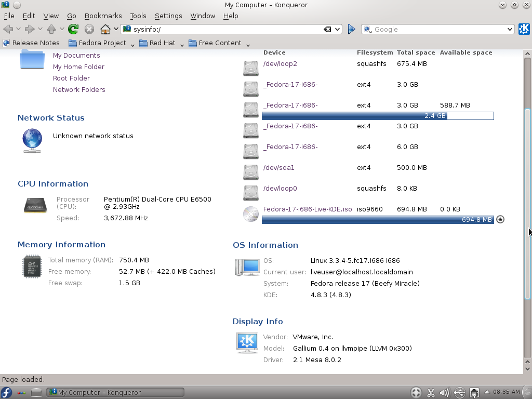Clear the location bar with the erase icon
This screenshot has width=532, height=399.
[x=327, y=30]
